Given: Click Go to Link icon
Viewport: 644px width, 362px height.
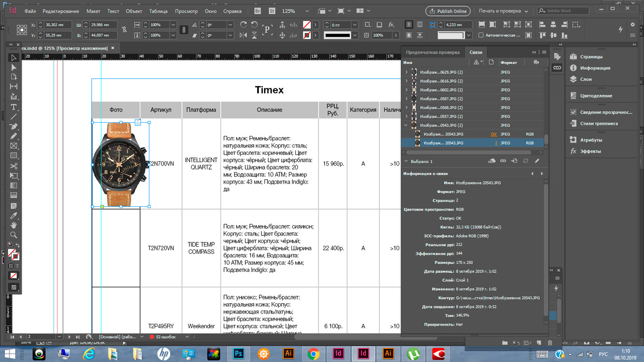Looking at the screenshot, I should [514, 161].
